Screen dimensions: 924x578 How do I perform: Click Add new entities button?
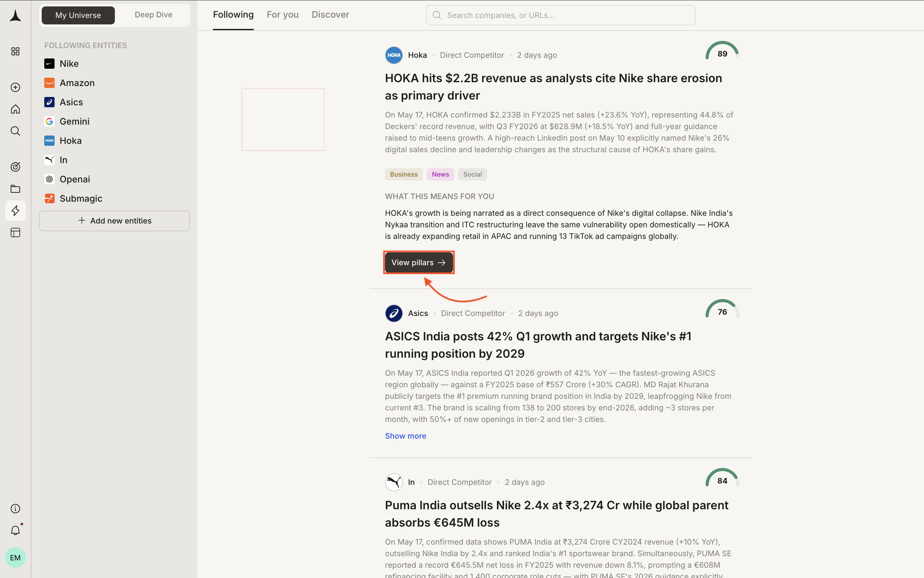click(x=115, y=221)
